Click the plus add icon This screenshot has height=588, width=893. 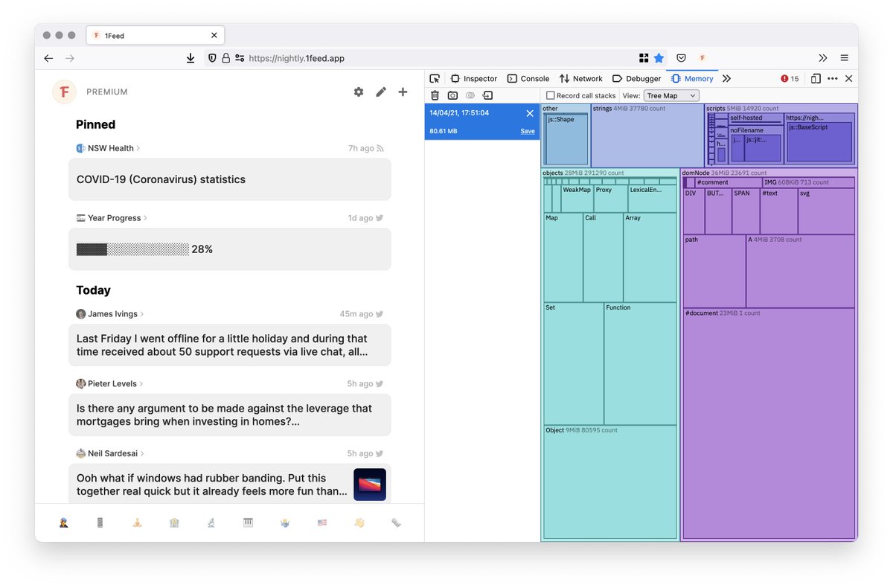click(403, 92)
